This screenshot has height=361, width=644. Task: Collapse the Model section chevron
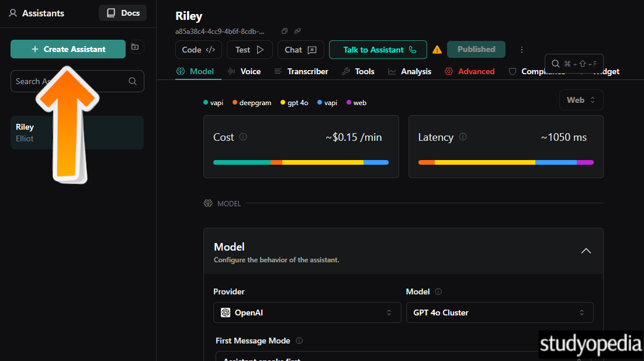(x=586, y=251)
